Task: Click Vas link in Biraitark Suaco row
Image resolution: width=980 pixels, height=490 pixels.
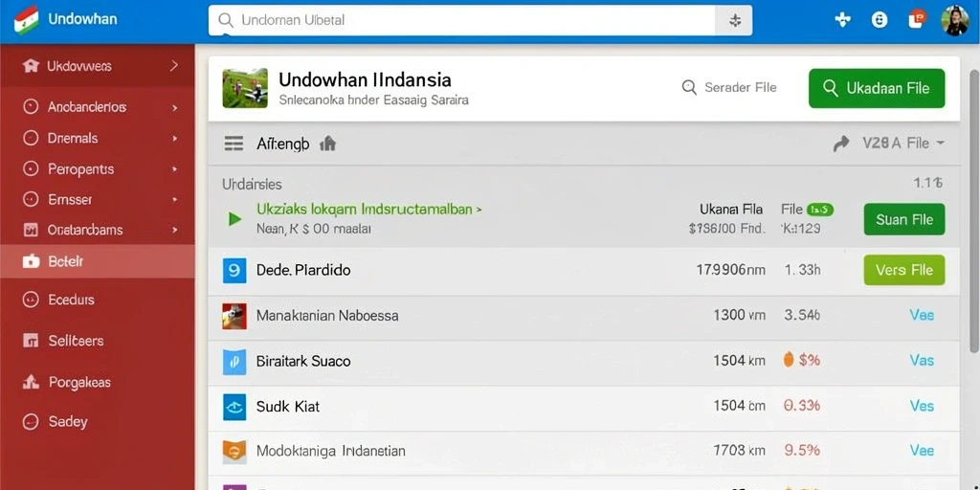Action: tap(922, 361)
